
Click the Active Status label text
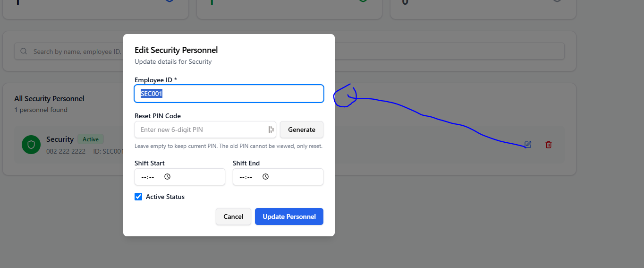pyautogui.click(x=165, y=197)
